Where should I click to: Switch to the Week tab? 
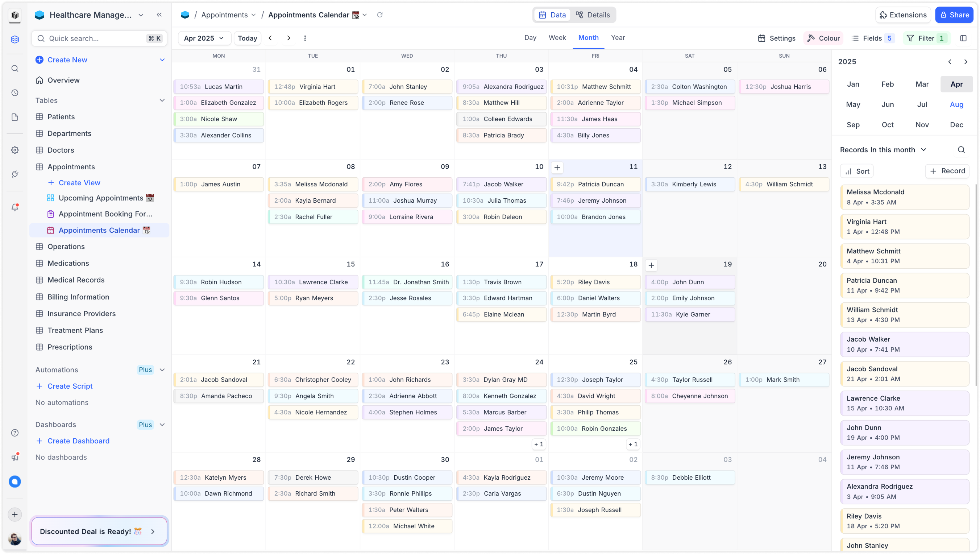[x=557, y=38]
